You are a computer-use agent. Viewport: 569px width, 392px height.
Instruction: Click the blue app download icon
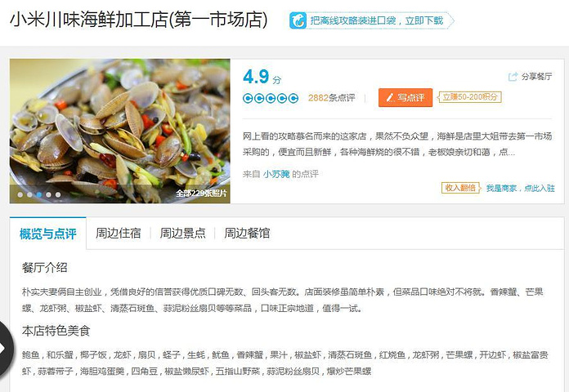click(298, 20)
